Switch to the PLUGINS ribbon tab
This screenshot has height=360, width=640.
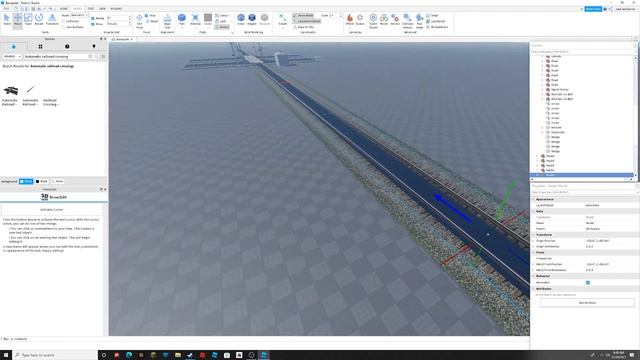116,9
